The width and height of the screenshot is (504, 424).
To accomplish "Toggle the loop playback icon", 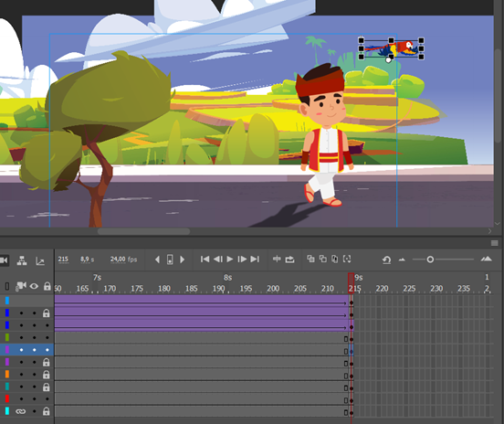I will [x=289, y=260].
